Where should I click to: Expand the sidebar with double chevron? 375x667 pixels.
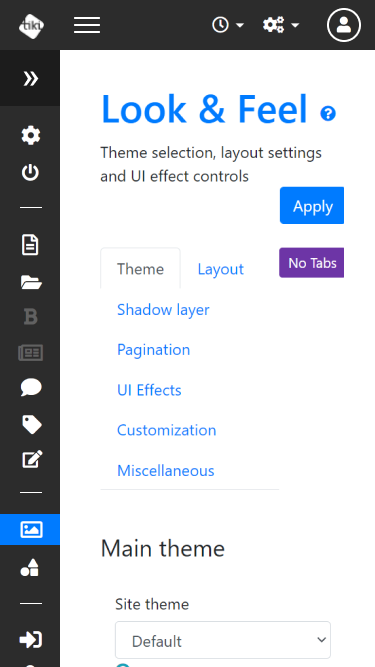pyautogui.click(x=30, y=78)
